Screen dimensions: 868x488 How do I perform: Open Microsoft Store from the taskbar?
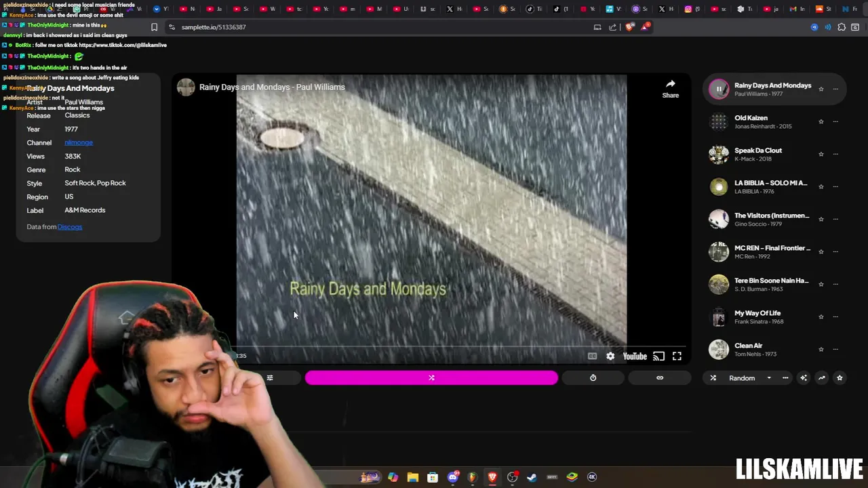[x=433, y=477]
